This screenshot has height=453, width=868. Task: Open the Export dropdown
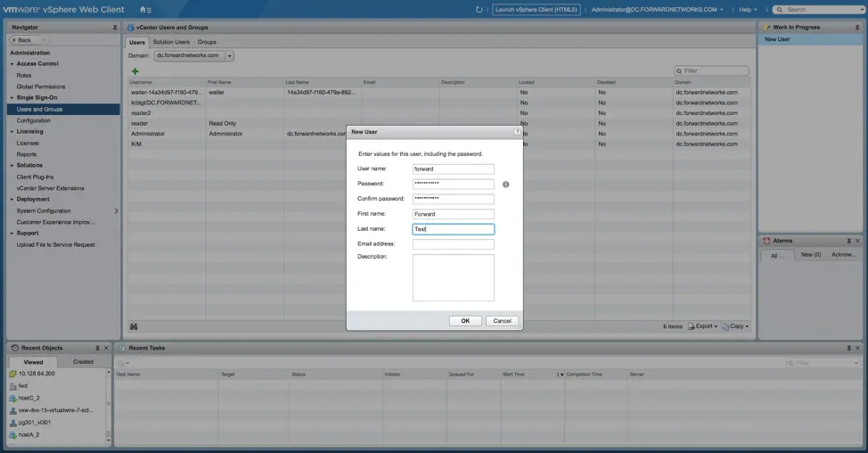click(702, 326)
